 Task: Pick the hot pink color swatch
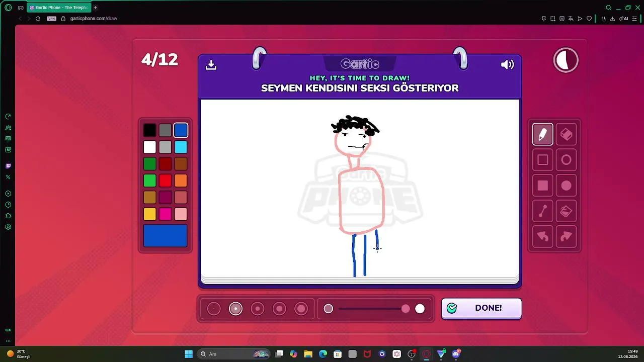pos(165,214)
